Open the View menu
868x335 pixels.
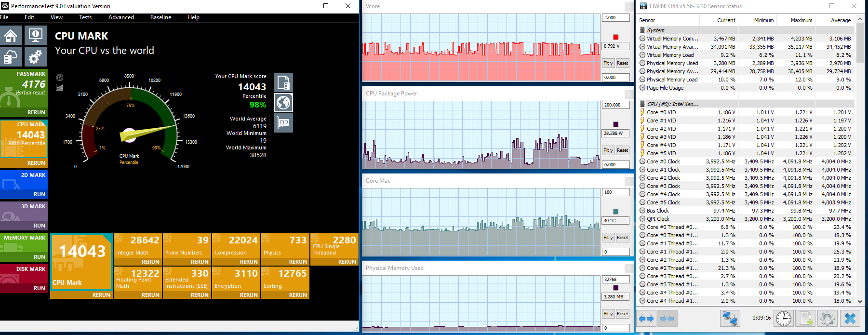(56, 17)
